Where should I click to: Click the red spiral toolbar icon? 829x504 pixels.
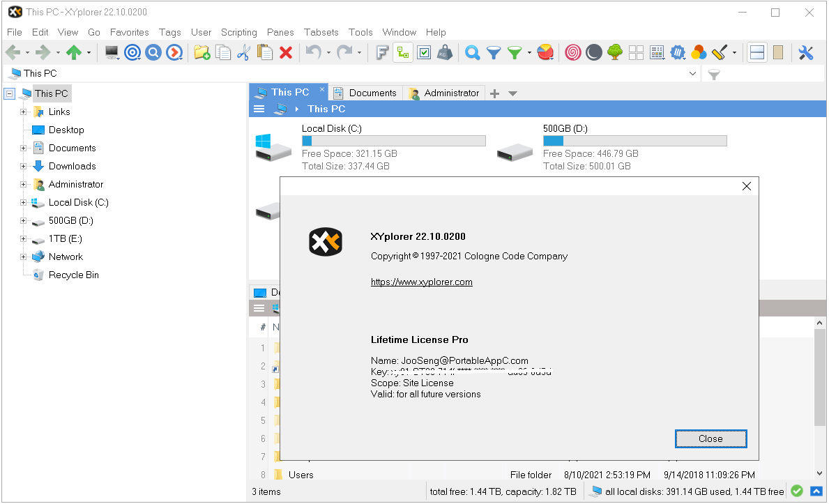(x=573, y=52)
